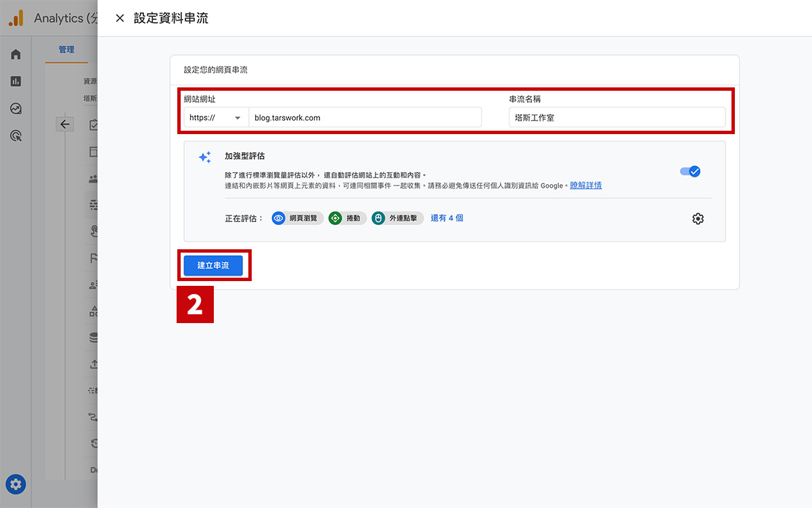Viewport: 812px width, 508px height.
Task: Open the Advertising icon in sidebar
Action: (x=16, y=136)
